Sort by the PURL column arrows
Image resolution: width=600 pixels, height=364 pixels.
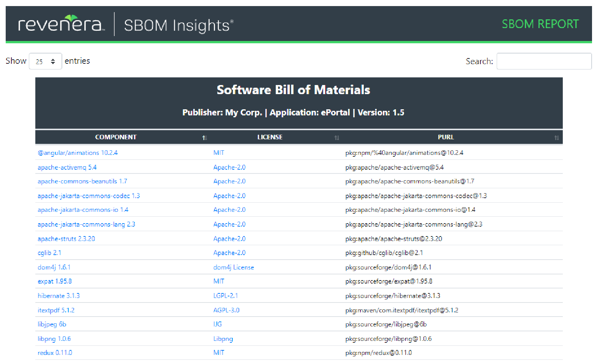click(556, 138)
